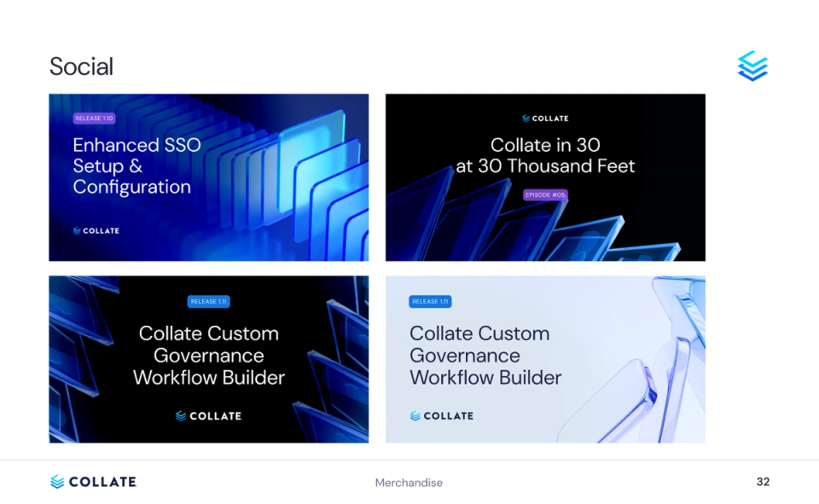Open the Enhanced SSO Setup & Configuration card
The width and height of the screenshot is (819, 504).
point(208,177)
